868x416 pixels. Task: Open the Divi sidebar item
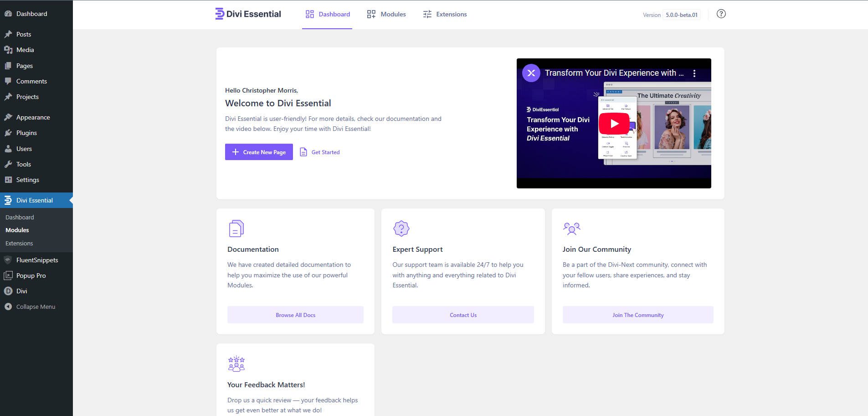point(21,291)
